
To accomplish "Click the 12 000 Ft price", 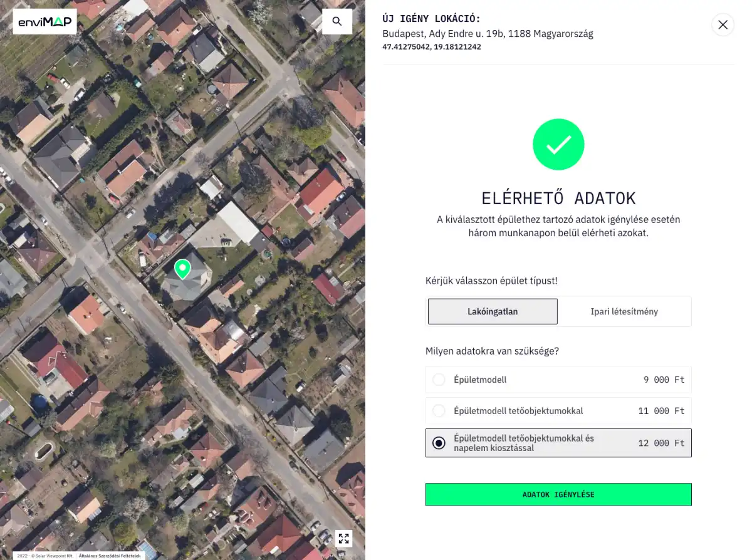I will pos(661,443).
